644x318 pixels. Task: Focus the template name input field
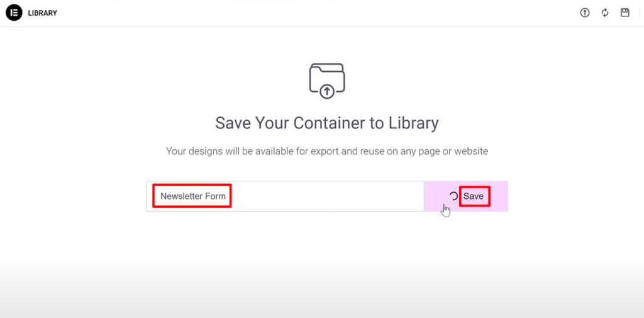[285, 196]
